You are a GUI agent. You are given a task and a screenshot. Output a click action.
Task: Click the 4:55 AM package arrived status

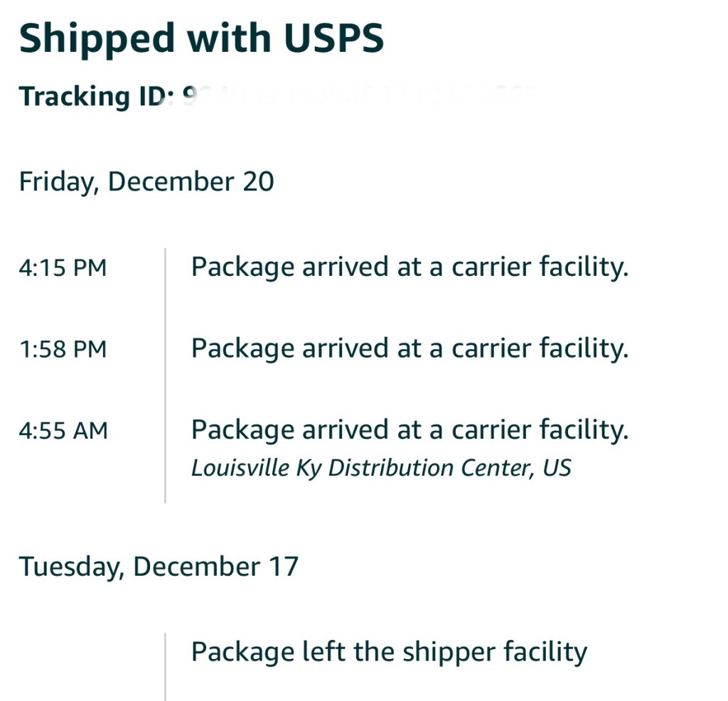[409, 429]
